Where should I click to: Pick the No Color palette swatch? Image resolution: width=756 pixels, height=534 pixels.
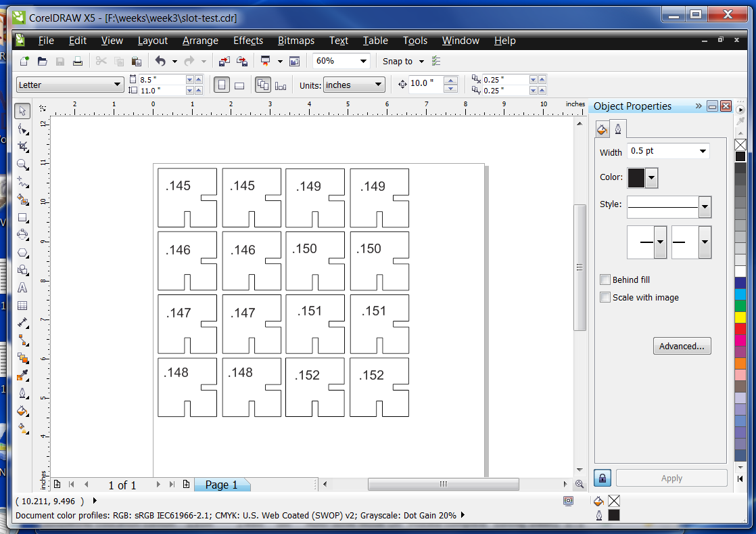(740, 145)
